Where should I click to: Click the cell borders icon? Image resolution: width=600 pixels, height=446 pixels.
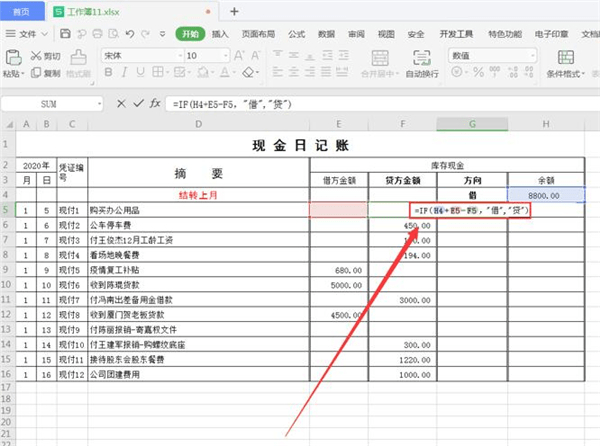click(x=158, y=72)
